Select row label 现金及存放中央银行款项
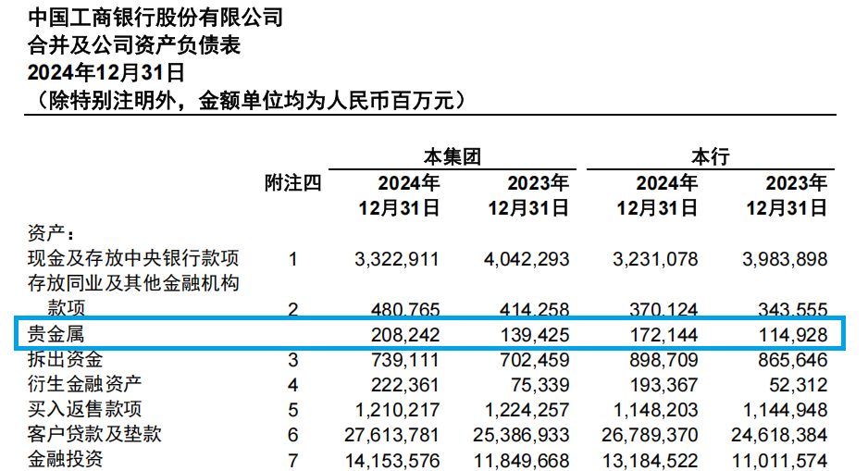 click(133, 258)
